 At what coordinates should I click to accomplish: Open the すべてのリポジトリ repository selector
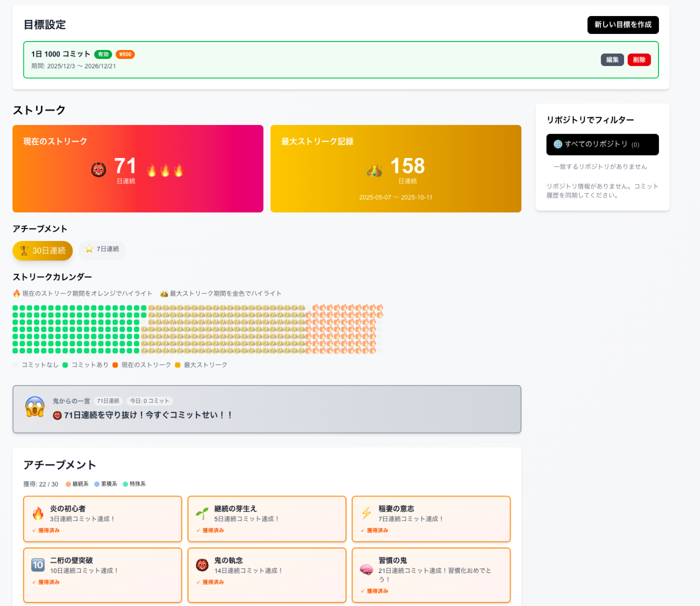(x=602, y=144)
